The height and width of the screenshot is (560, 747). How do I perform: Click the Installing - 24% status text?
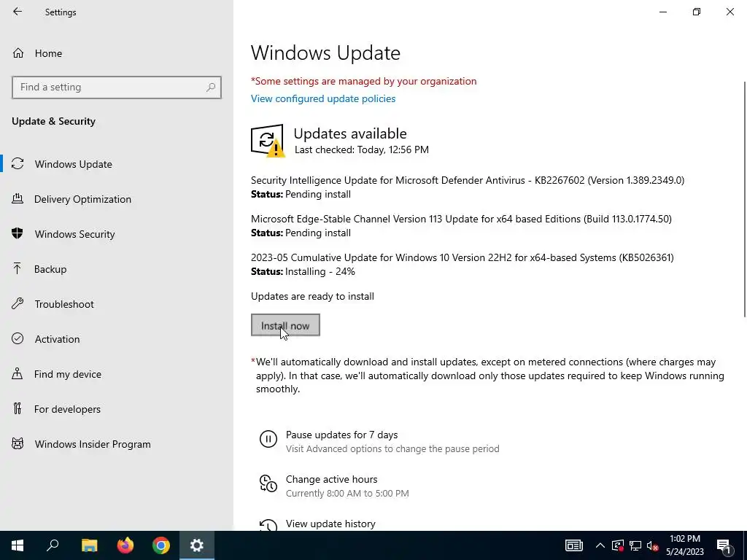point(320,271)
